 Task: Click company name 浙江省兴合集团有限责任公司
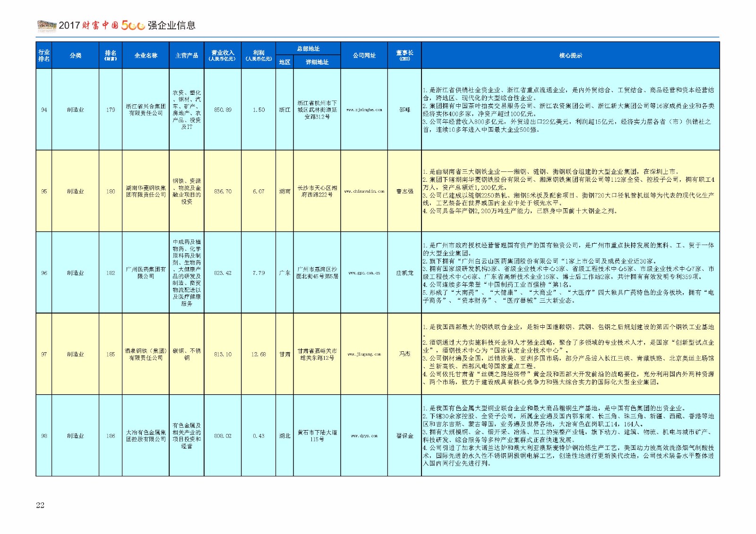pyautogui.click(x=146, y=110)
